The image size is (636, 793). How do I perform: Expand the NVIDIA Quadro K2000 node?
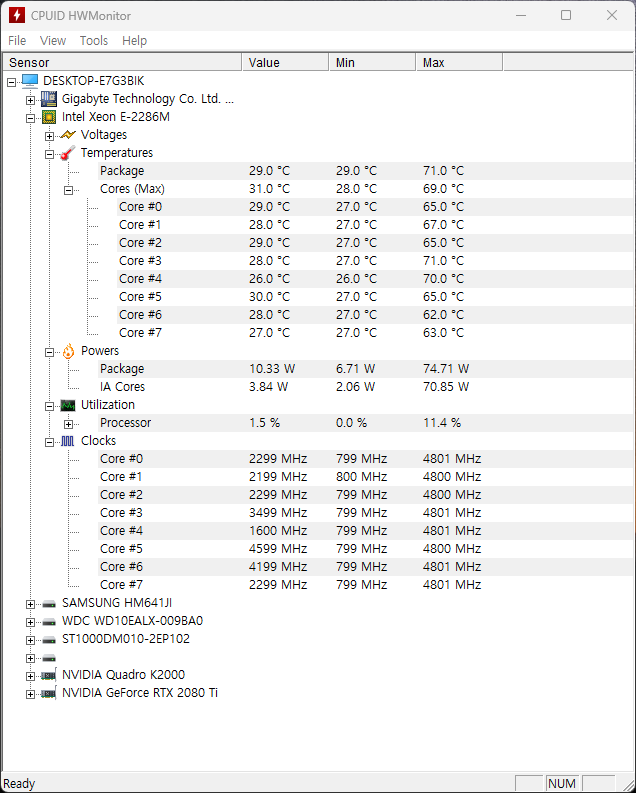click(x=30, y=676)
